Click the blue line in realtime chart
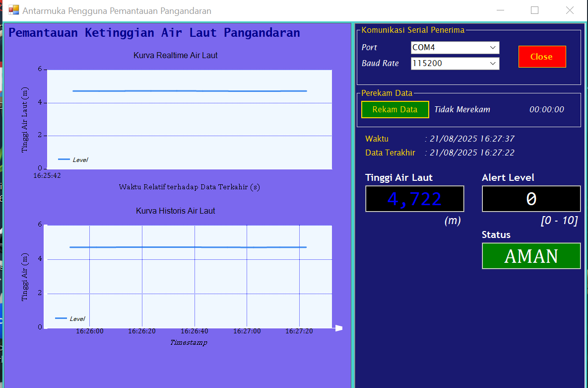Viewport: 588px width, 388px height. click(x=189, y=91)
